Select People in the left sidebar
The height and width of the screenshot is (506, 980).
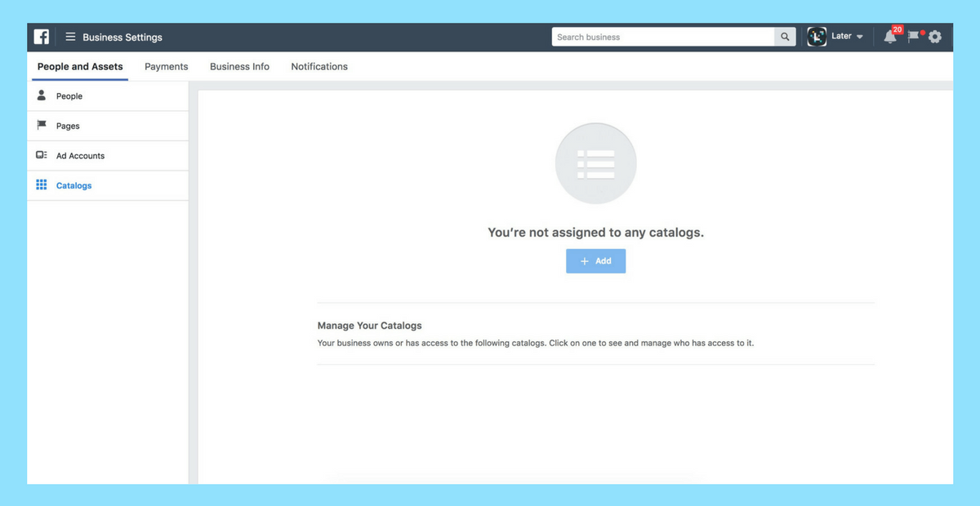pyautogui.click(x=69, y=96)
